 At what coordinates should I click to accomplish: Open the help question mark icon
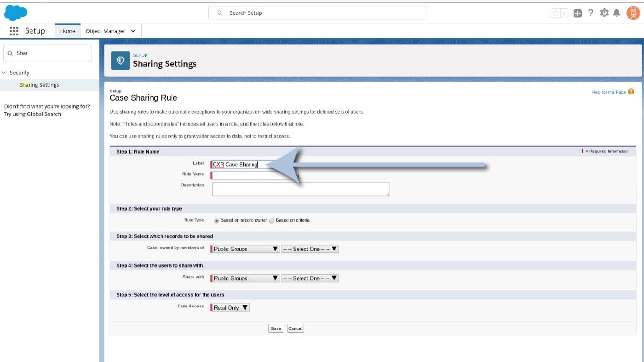tap(591, 13)
